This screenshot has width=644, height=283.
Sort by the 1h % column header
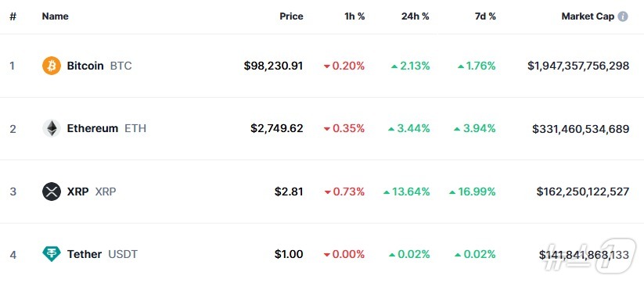(x=354, y=16)
